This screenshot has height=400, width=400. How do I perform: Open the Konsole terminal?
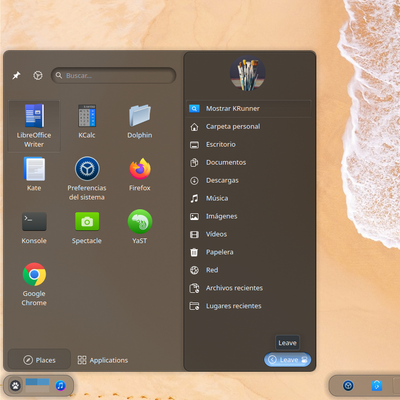point(34,227)
